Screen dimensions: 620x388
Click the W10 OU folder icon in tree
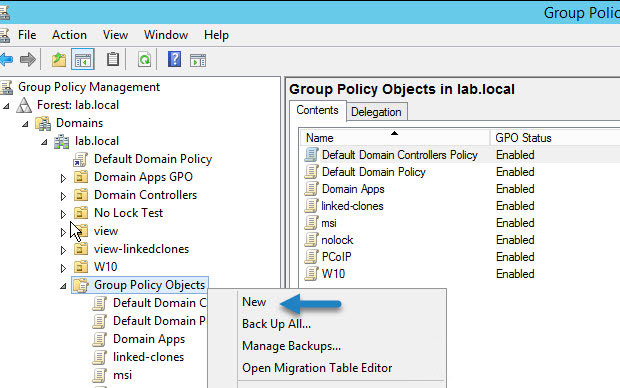pyautogui.click(x=81, y=267)
